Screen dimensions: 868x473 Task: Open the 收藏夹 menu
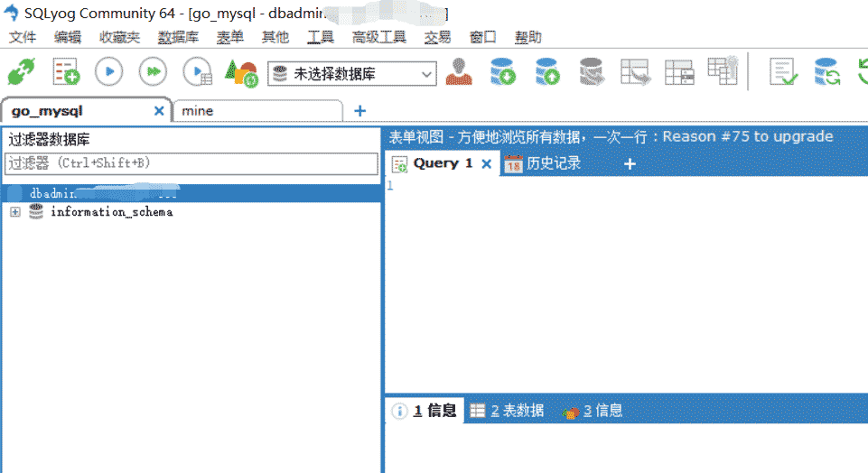click(119, 37)
